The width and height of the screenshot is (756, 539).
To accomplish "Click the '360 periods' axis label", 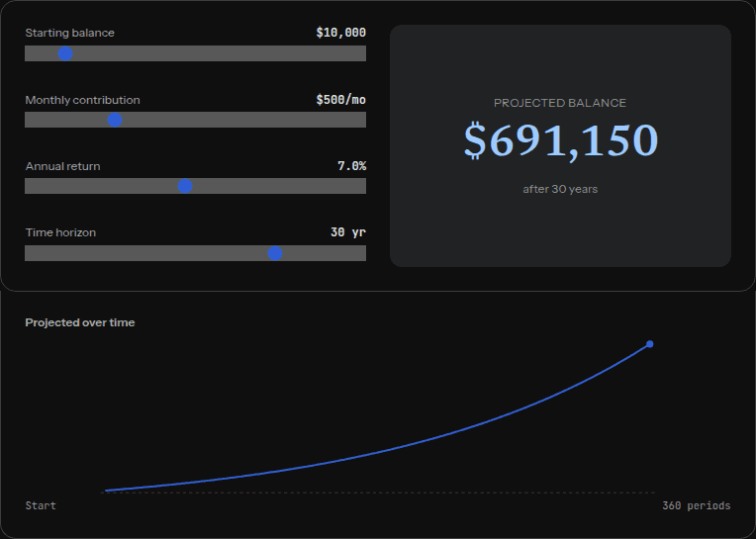I will click(697, 505).
